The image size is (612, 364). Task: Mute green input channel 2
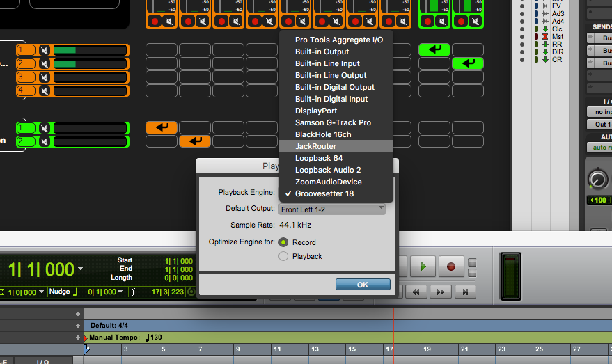tap(45, 141)
